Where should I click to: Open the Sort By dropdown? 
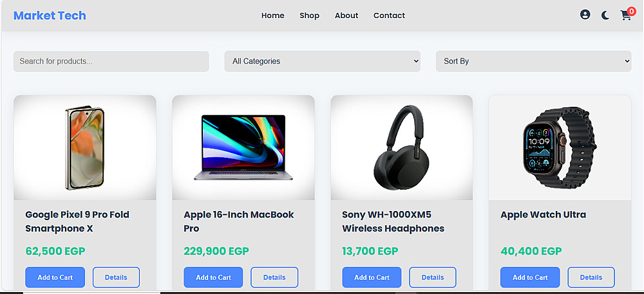point(533,61)
